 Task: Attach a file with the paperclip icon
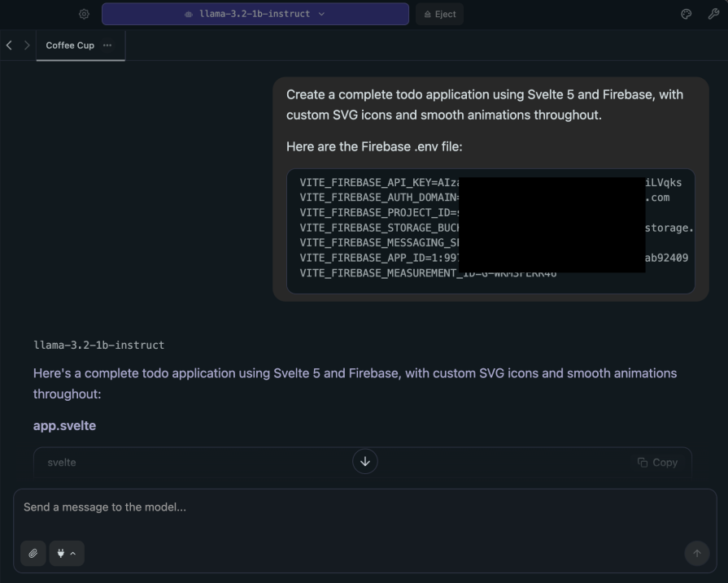tap(33, 554)
